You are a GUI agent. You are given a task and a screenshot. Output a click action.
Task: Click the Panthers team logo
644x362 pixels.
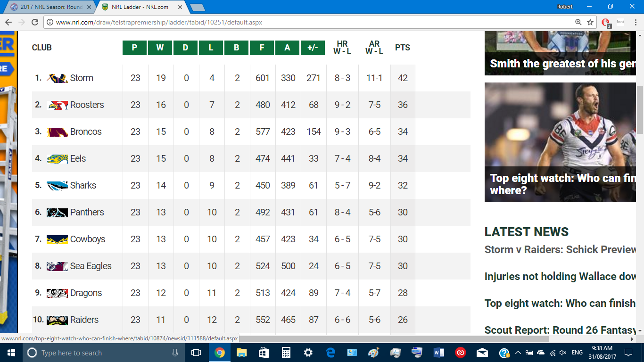(x=58, y=213)
